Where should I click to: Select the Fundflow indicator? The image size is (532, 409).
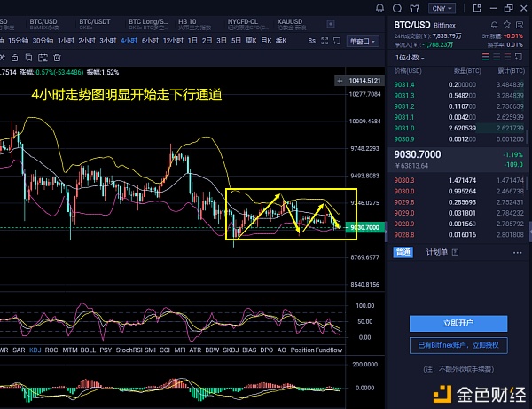coord(329,350)
